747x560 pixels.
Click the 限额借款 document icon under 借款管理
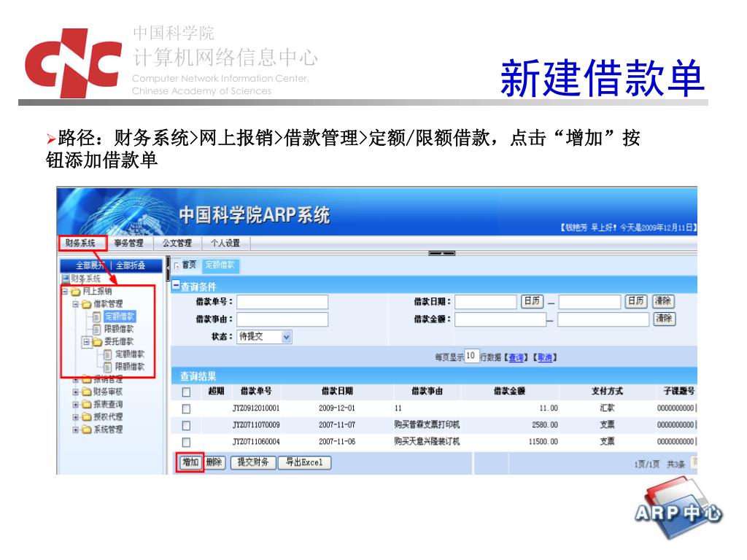[x=97, y=330]
